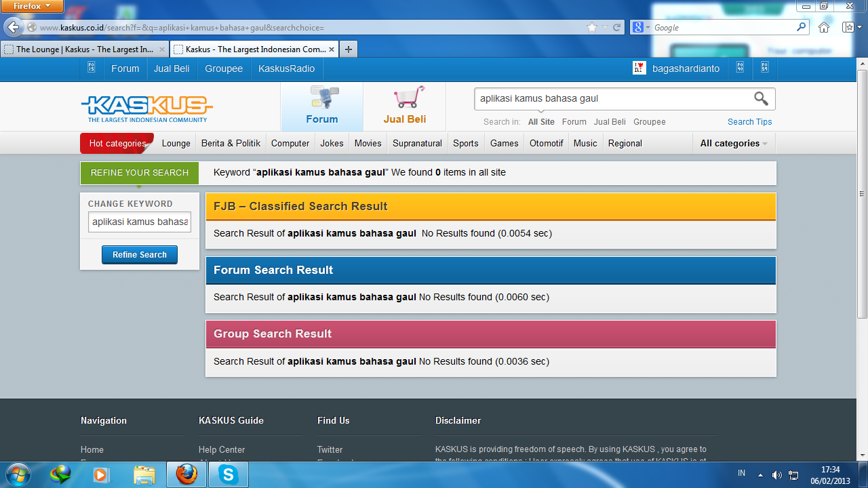Click the site identity globe in the address bar
The image size is (868, 488).
pyautogui.click(x=31, y=28)
